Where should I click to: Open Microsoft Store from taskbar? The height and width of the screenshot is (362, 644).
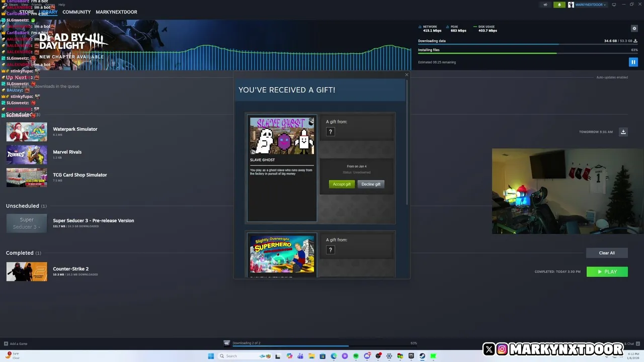323,356
